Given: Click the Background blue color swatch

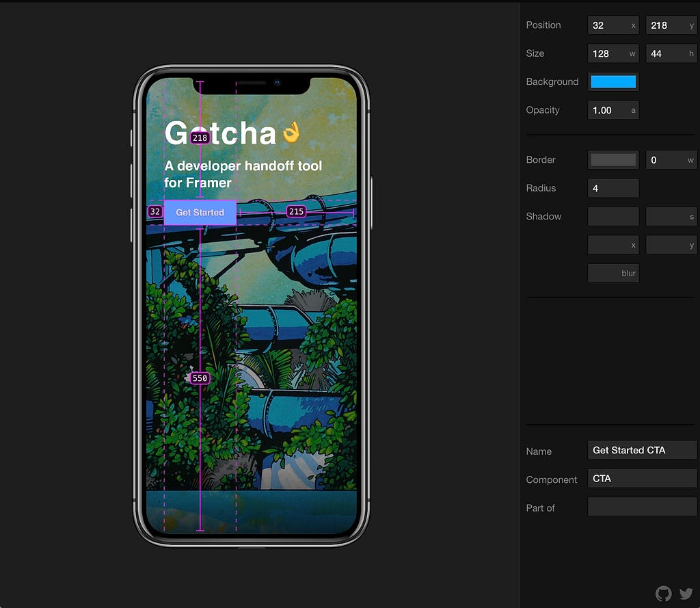Looking at the screenshot, I should pos(613,82).
